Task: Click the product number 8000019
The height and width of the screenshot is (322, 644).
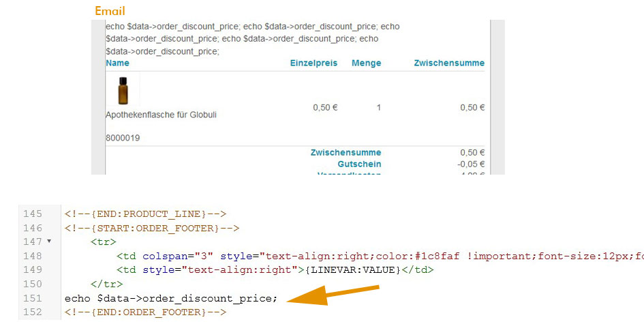Action: point(123,138)
